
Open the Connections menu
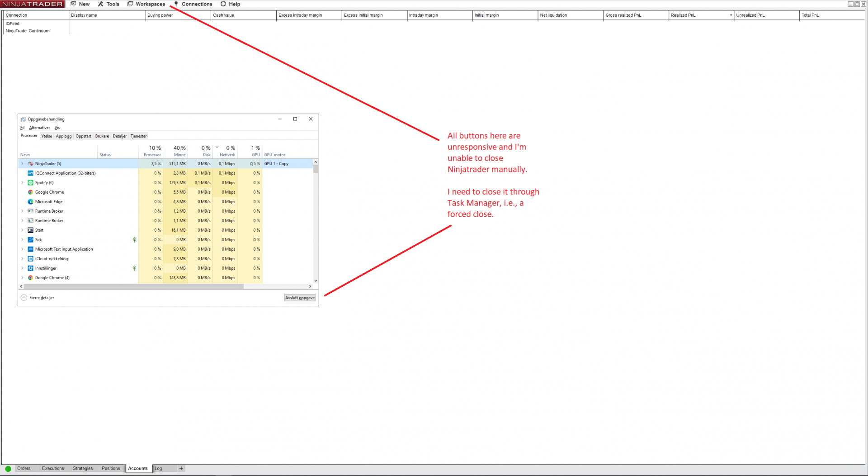[193, 4]
